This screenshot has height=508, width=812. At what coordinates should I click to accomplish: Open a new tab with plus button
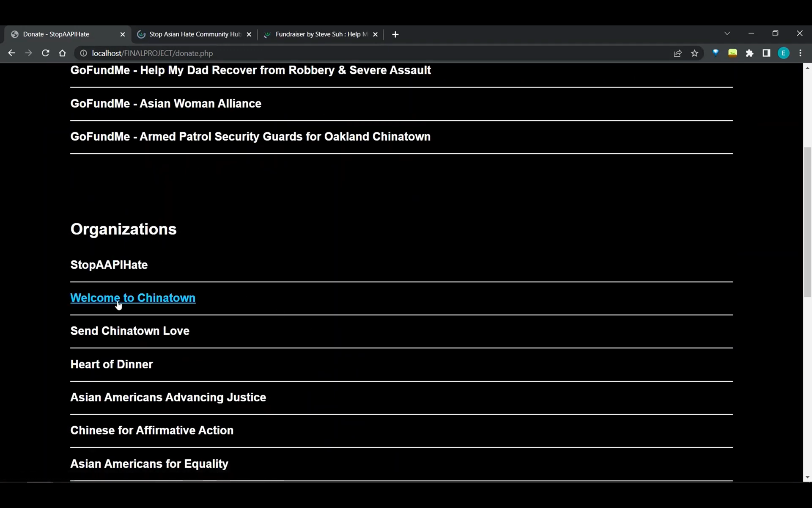pyautogui.click(x=395, y=34)
